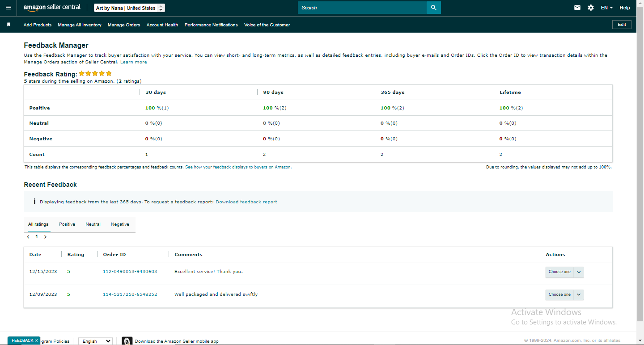The width and height of the screenshot is (644, 345).
Task: Open order 112-0490053-9430603
Action: 130,272
